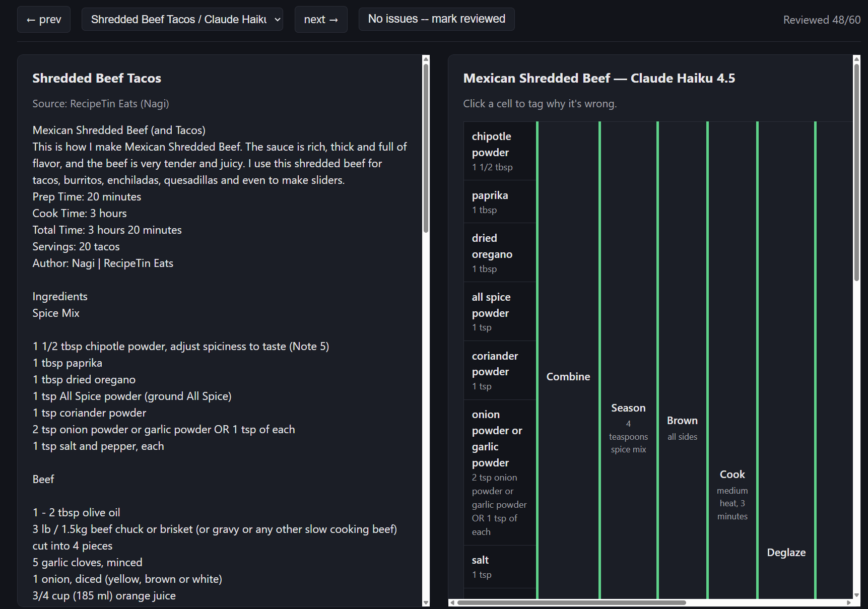868x609 pixels.
Task: Click the right panel scrollbar up arrow
Action: tap(856, 59)
